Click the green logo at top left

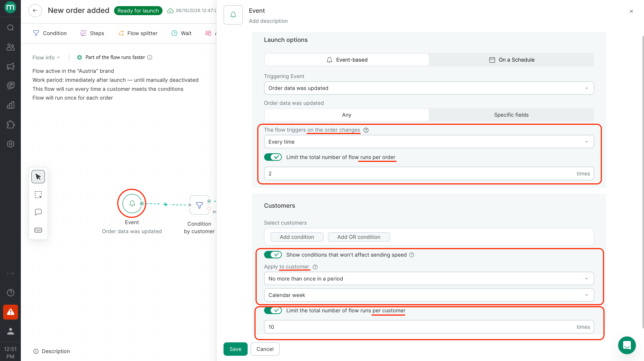[x=10, y=7]
